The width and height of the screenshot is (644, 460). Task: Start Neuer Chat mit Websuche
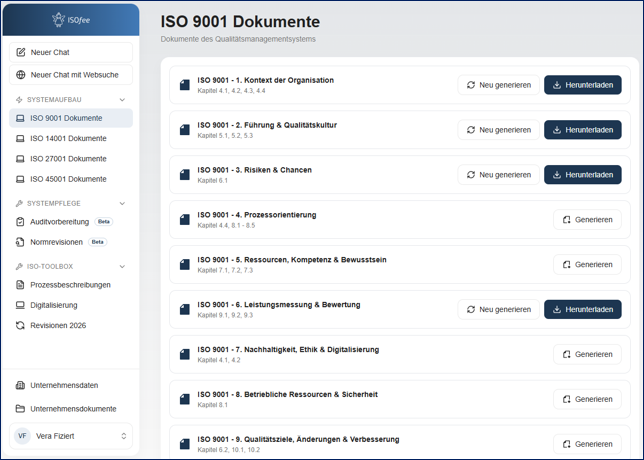pyautogui.click(x=71, y=75)
